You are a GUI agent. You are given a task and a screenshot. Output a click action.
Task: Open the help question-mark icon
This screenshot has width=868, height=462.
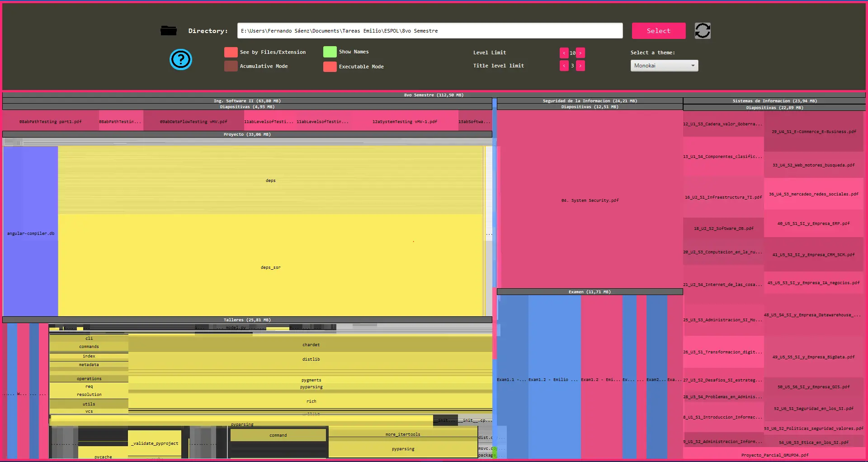tap(180, 59)
